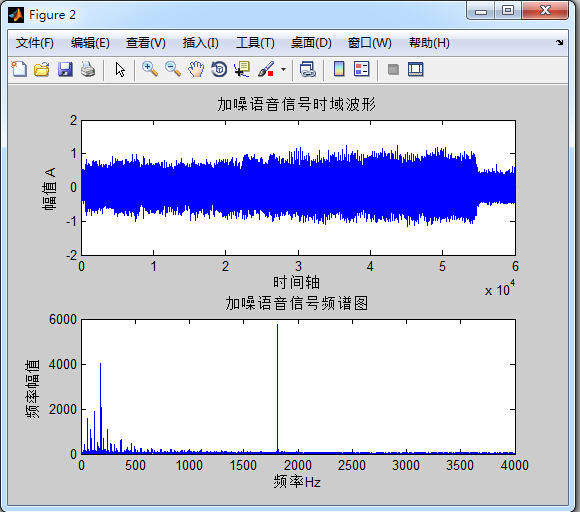Save the figure using the floppy disk icon
This screenshot has width=580, height=512.
pyautogui.click(x=65, y=69)
